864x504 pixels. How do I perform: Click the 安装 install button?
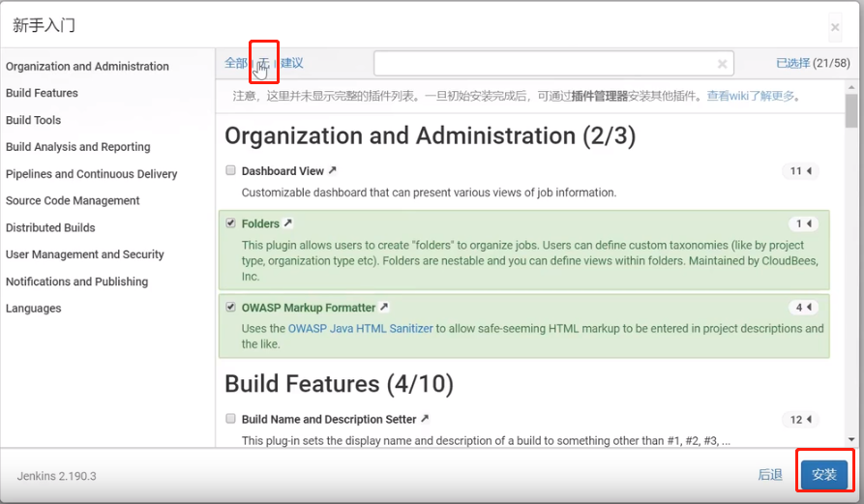pos(824,474)
